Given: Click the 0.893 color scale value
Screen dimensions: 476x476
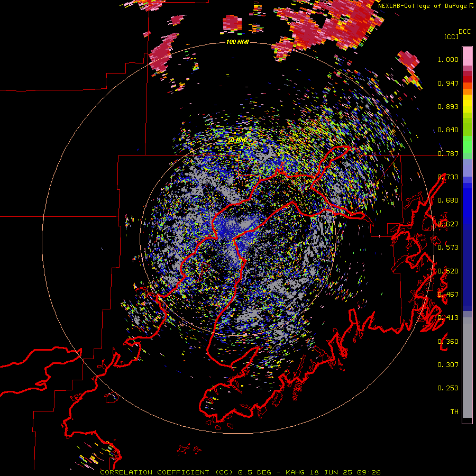Looking at the screenshot, I should tap(448, 106).
